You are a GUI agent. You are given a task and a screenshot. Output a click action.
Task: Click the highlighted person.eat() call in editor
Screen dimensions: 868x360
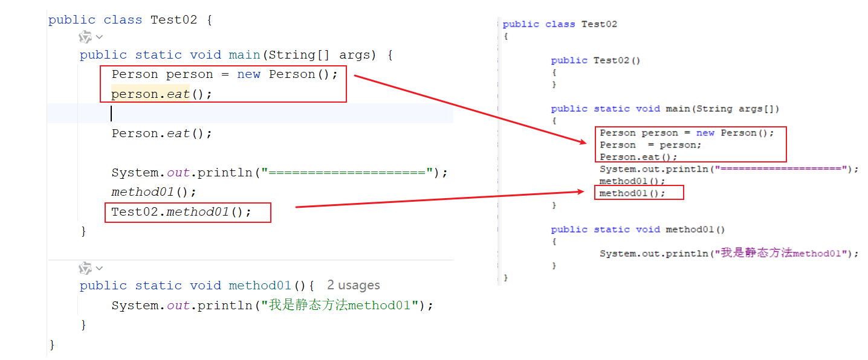(x=161, y=94)
